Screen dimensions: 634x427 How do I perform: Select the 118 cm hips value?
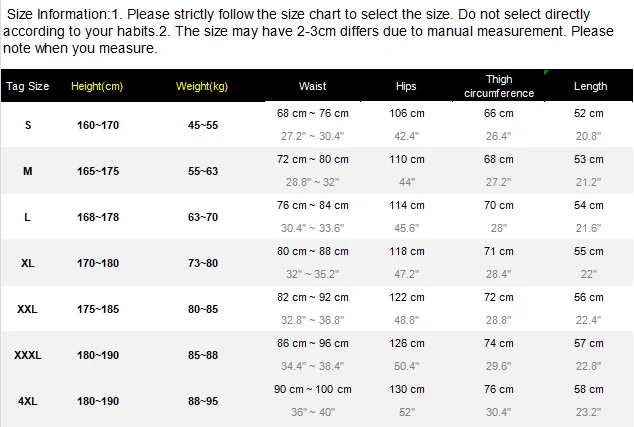tap(407, 252)
